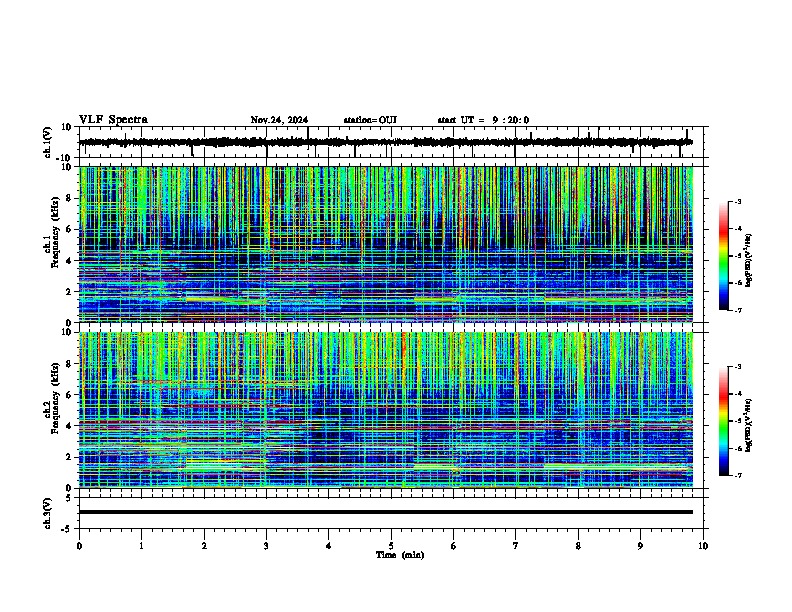
Task: Click inside the ch.1 spectrogram panel
Action: click(x=391, y=244)
